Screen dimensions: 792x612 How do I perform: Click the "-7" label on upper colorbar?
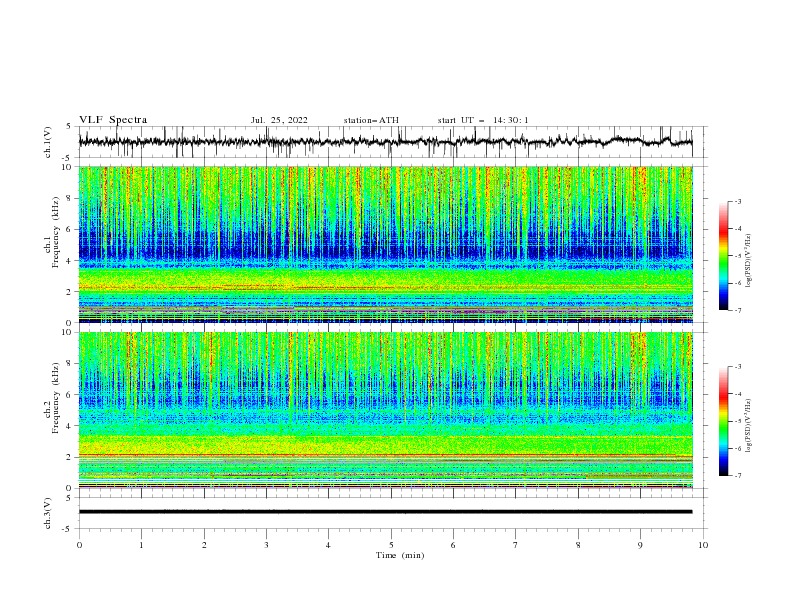click(737, 310)
